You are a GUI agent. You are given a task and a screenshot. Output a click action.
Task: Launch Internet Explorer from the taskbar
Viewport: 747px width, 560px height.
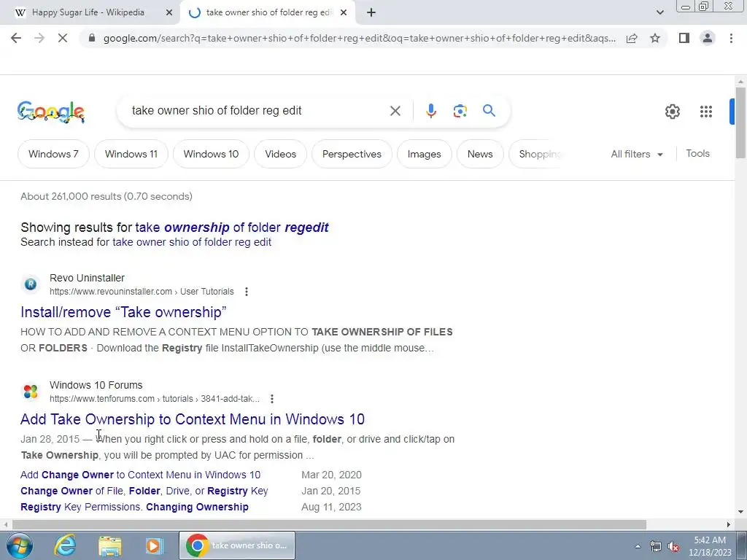click(x=65, y=545)
